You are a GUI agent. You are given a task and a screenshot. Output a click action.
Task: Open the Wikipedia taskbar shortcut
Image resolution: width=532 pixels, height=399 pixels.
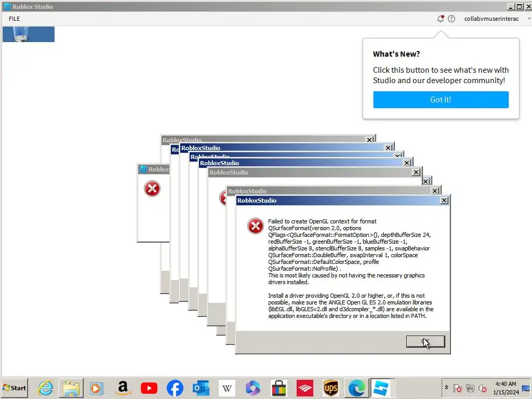[227, 388]
